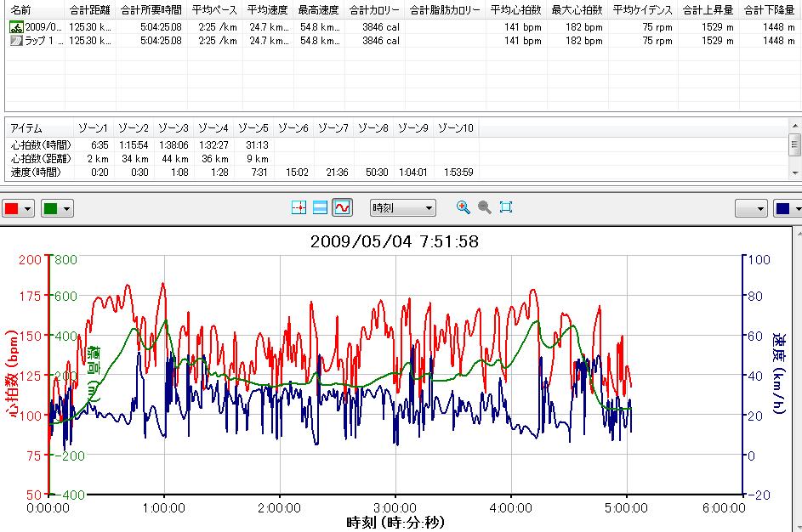Click the red color swatch in toolbar
Screen dimensions: 802x532
(11, 208)
